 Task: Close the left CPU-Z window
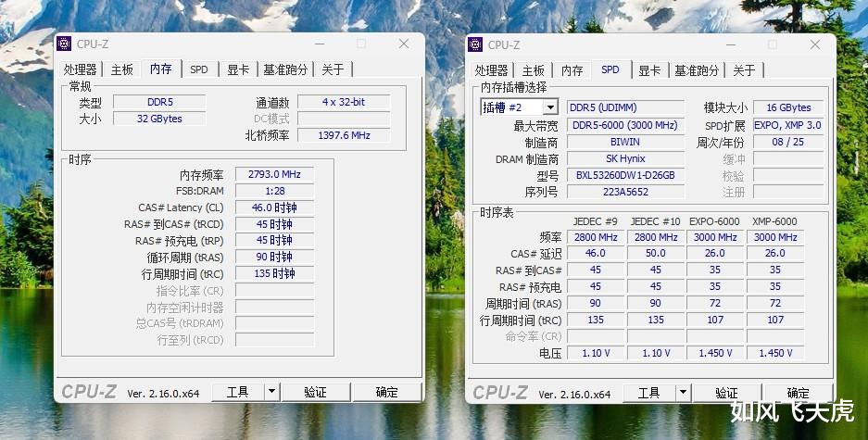(x=404, y=44)
